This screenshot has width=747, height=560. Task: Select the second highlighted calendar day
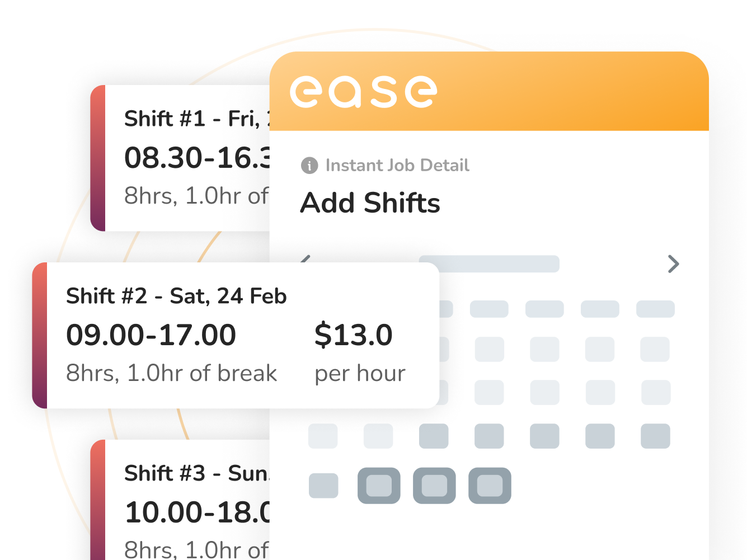(434, 486)
